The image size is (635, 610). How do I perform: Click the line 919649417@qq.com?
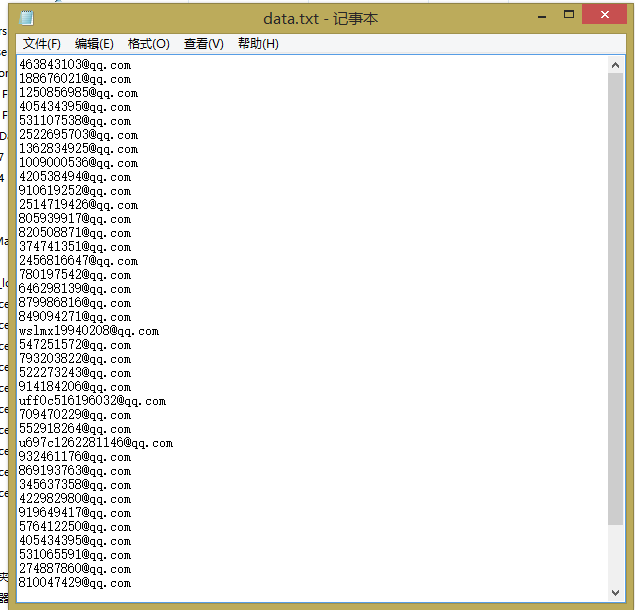tap(75, 513)
